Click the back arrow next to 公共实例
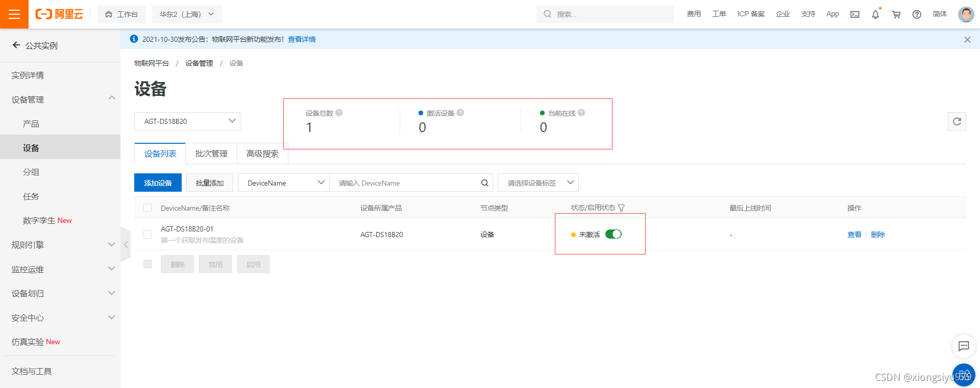 point(16,45)
